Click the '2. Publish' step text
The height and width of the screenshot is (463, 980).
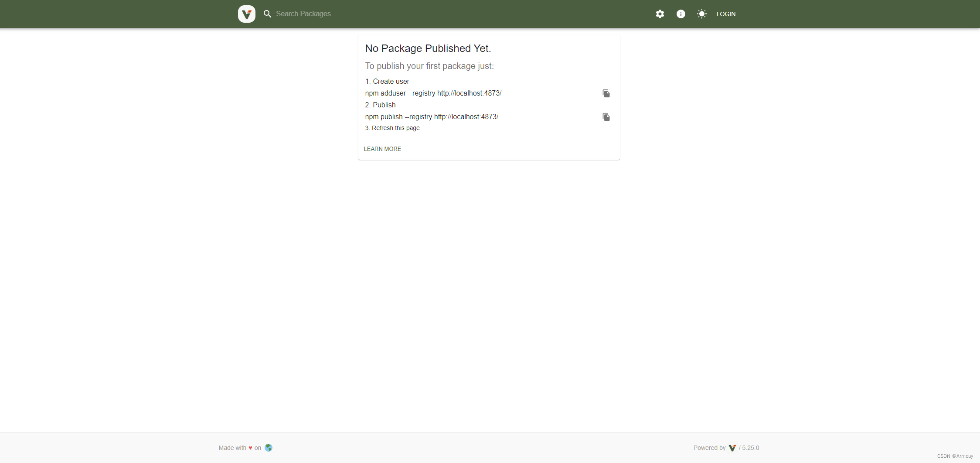click(380, 105)
